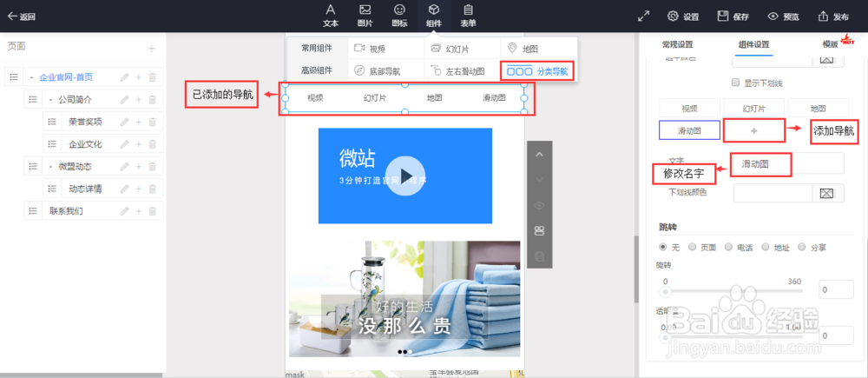Open 设置 settings
This screenshot has height=378, width=868.
pos(683,16)
